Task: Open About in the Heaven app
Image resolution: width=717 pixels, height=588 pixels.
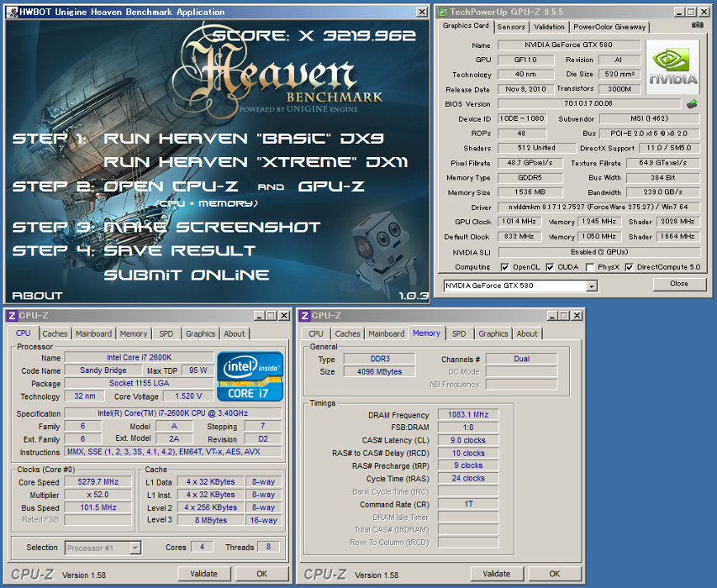Action: (x=38, y=296)
